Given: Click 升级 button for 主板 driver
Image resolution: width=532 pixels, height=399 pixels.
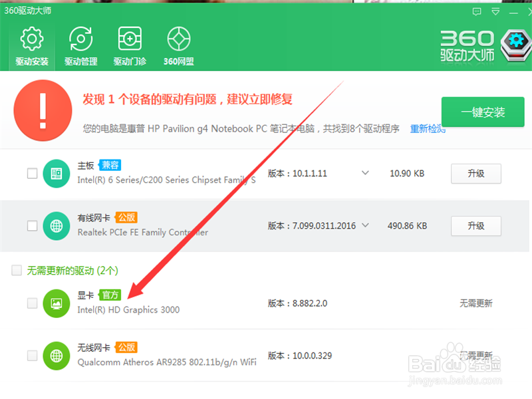Looking at the screenshot, I should (475, 174).
